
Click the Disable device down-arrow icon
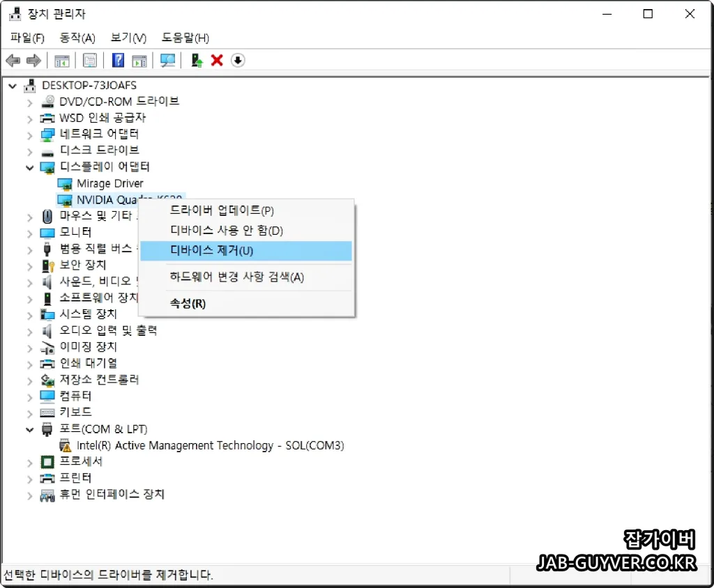pyautogui.click(x=237, y=61)
